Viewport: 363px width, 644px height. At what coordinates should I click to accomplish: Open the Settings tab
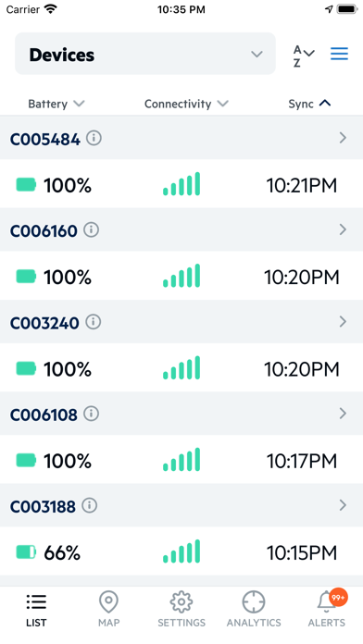pos(181,609)
